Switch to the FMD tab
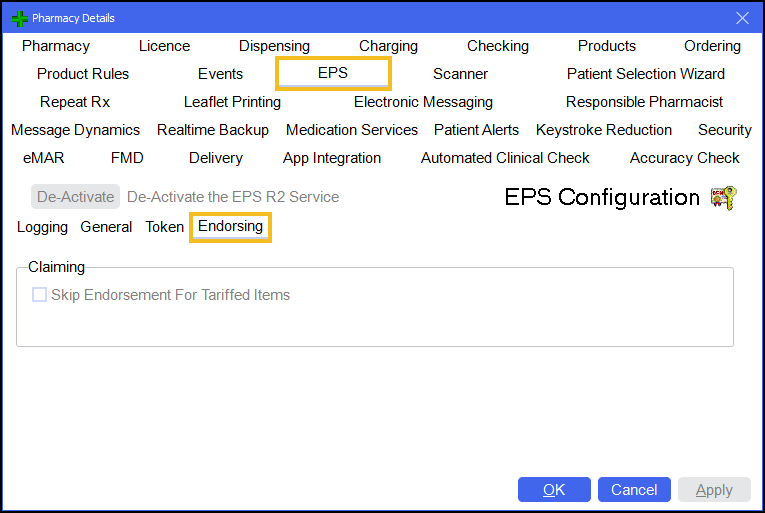 127,158
